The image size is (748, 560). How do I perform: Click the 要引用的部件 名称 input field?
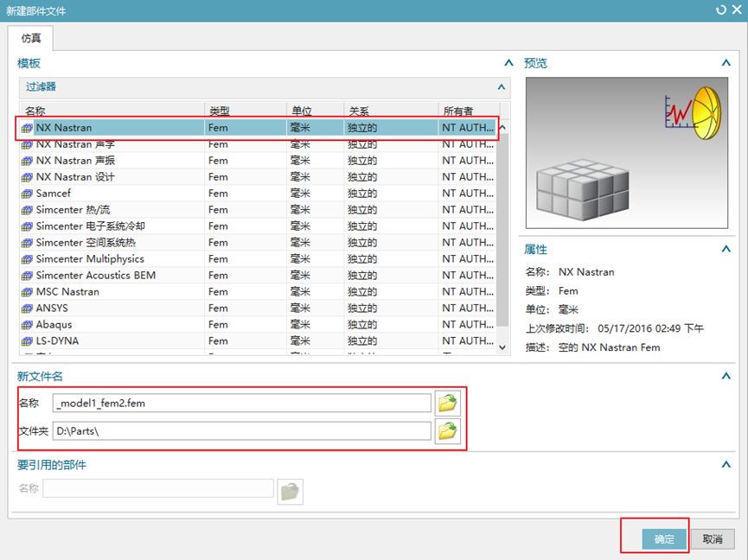pos(158,488)
